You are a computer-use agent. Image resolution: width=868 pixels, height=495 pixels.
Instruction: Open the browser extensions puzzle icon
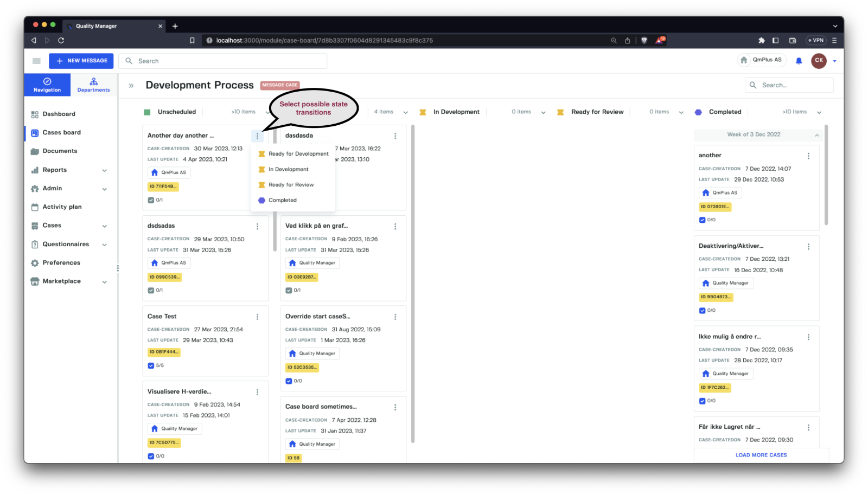[761, 40]
